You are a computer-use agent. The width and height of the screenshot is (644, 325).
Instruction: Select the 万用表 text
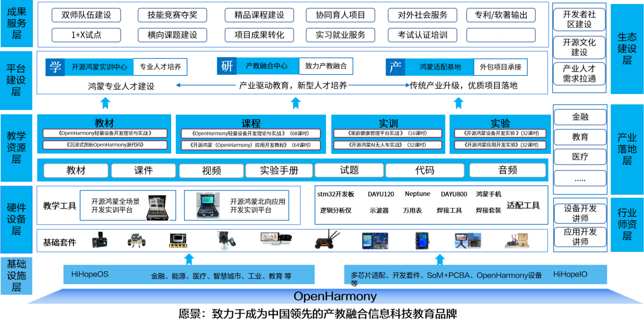[x=412, y=210]
